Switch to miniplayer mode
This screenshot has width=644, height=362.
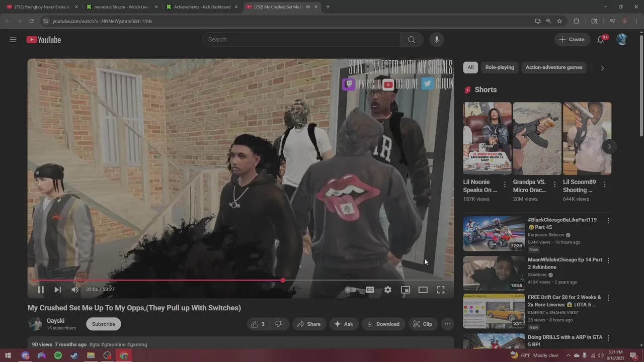point(405,290)
